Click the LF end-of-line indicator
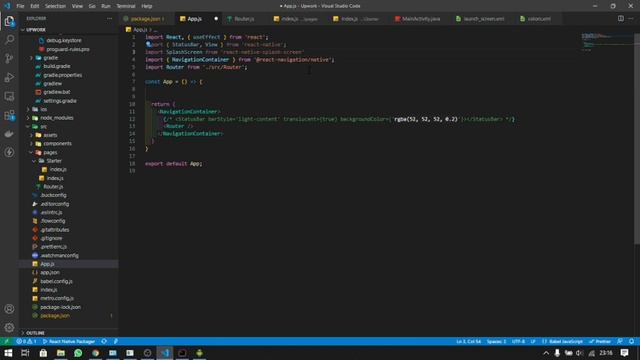This screenshot has width=640, height=360. pos(533,341)
